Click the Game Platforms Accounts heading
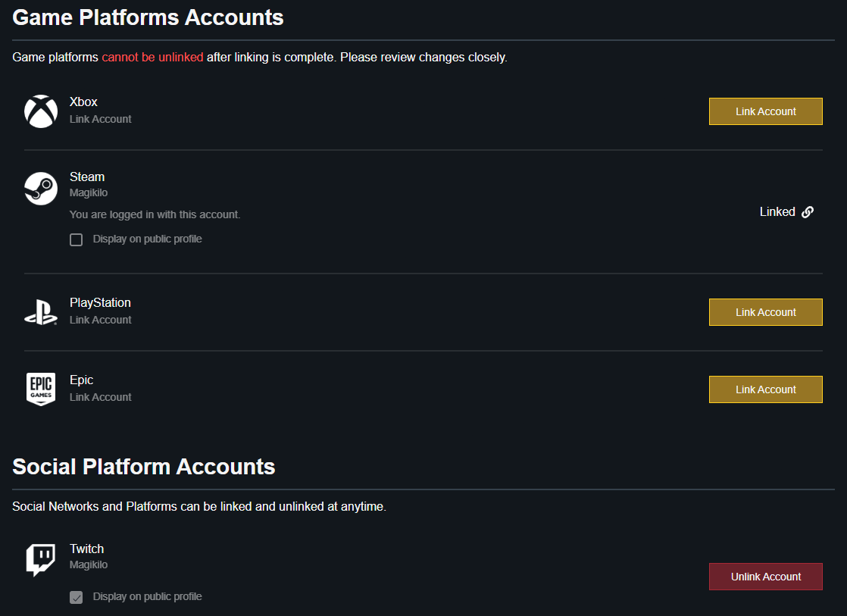 pos(148,17)
